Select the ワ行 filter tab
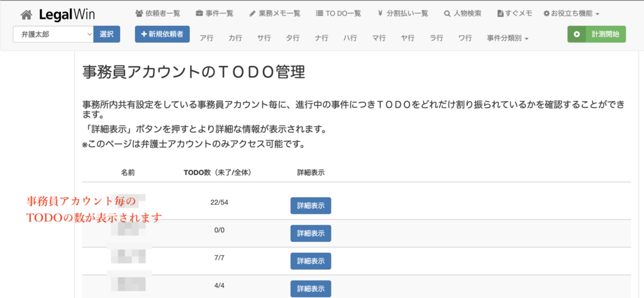 [465, 38]
